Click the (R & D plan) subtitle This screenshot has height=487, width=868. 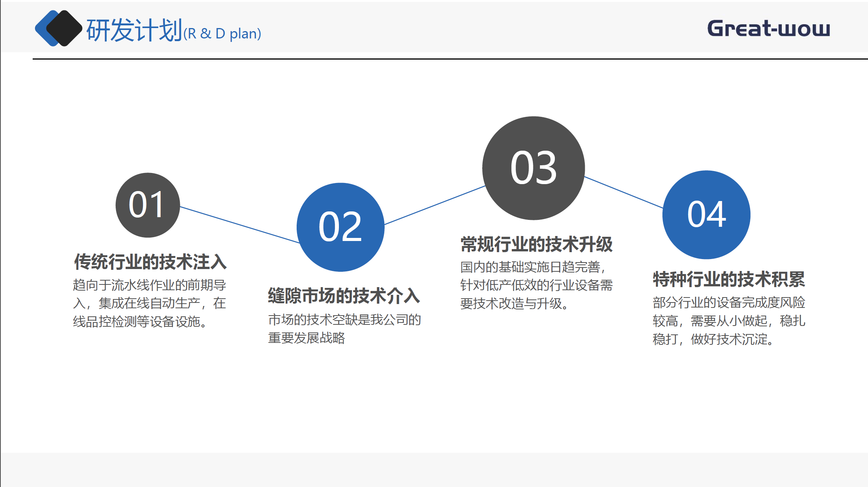pos(222,34)
